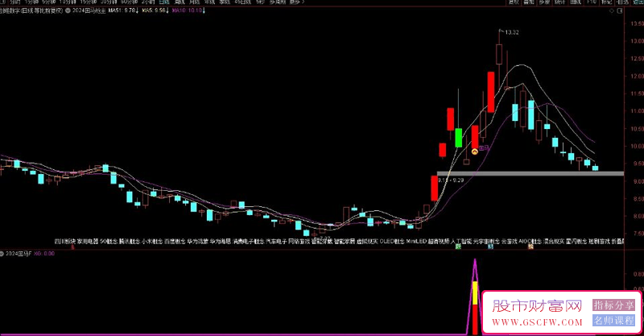Click the 人工智能 concept label

[x=461, y=242]
